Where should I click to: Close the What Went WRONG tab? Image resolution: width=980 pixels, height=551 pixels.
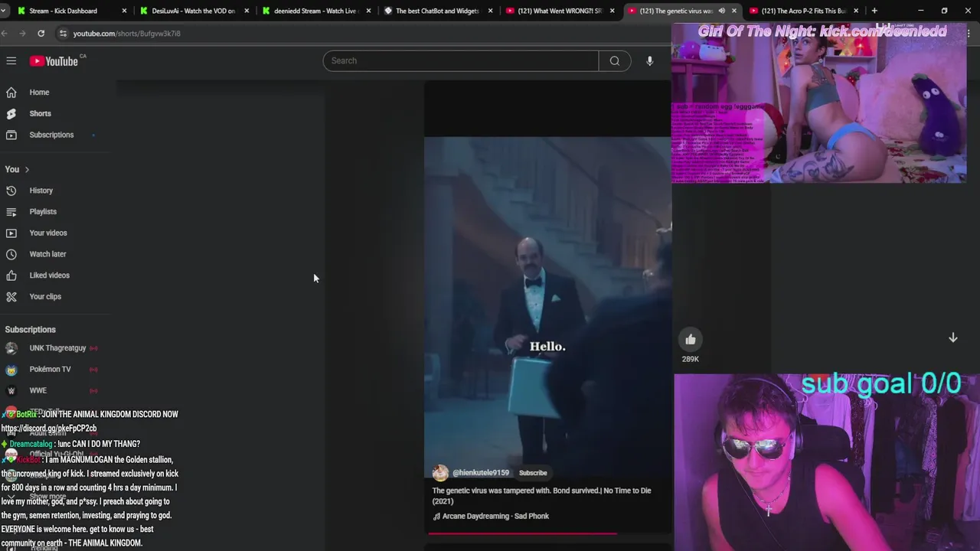[612, 11]
